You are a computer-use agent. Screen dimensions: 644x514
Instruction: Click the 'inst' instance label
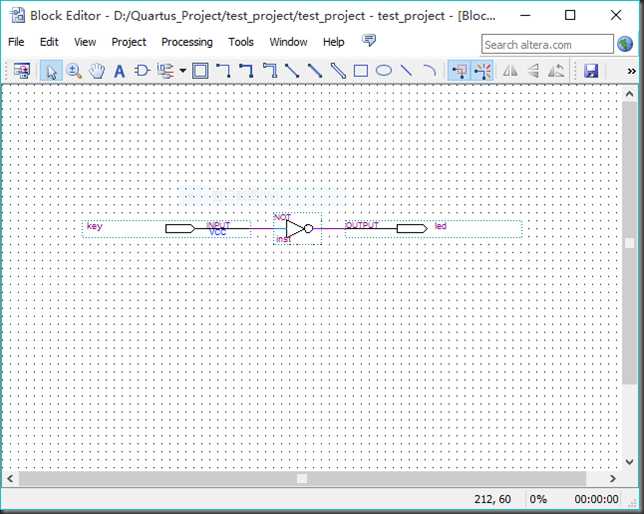point(283,239)
